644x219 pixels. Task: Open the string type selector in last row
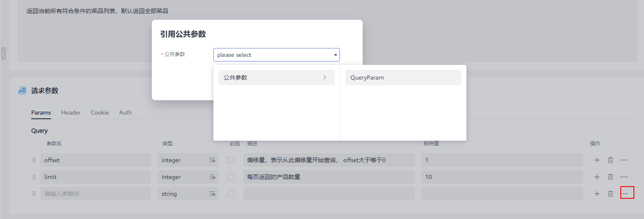click(188, 194)
